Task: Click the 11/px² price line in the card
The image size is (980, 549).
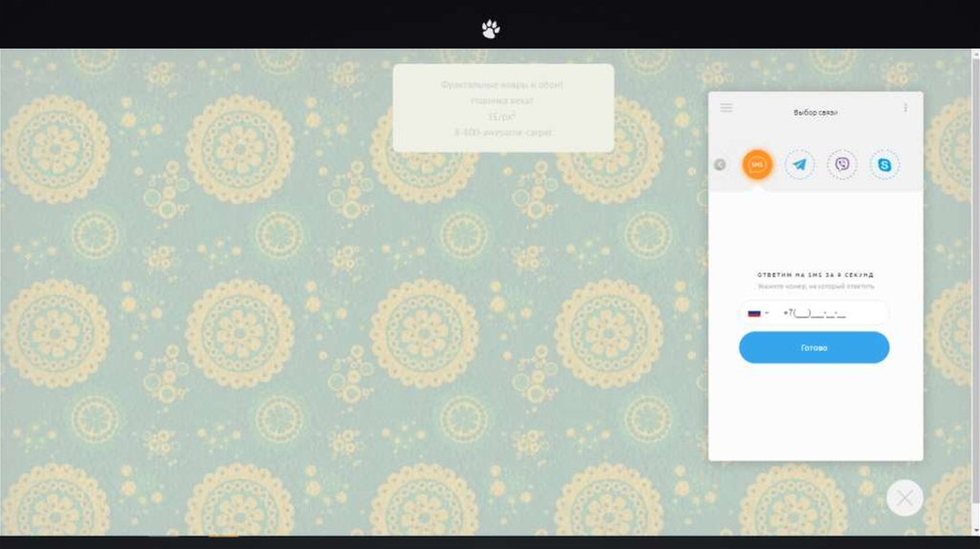Action: tap(502, 117)
